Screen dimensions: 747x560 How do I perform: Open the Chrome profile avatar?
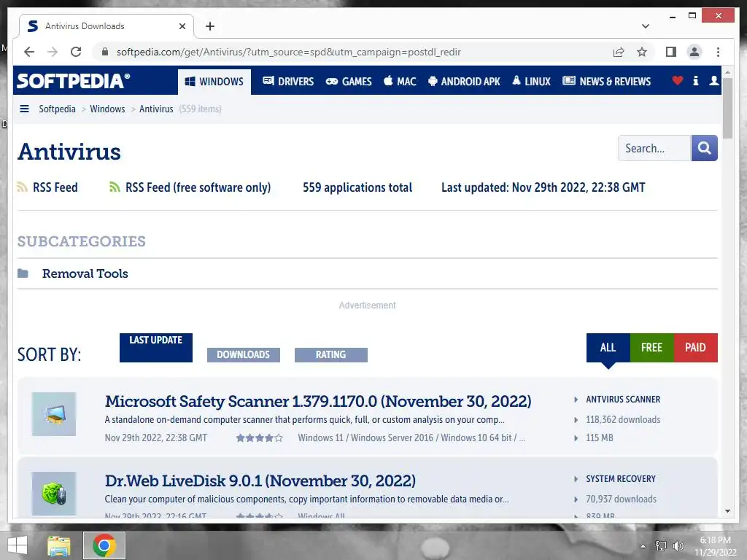tap(694, 52)
